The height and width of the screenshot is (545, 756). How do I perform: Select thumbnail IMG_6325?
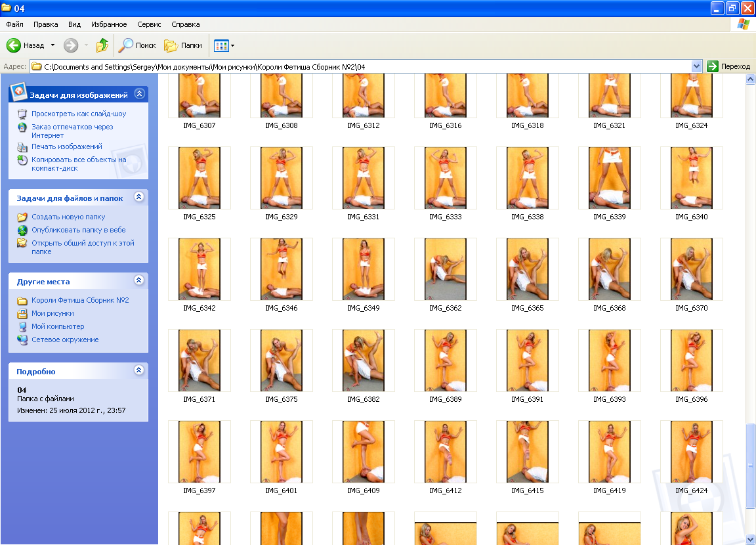click(199, 178)
